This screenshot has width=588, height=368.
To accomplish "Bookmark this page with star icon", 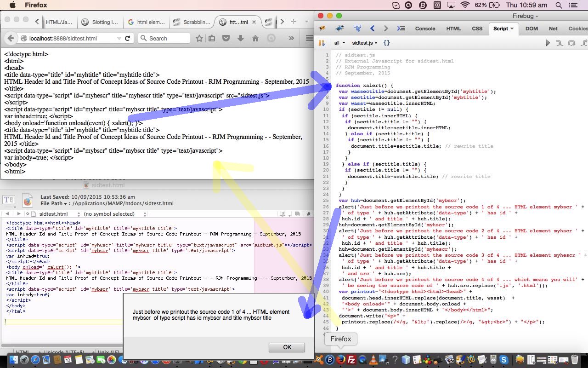I will click(199, 38).
